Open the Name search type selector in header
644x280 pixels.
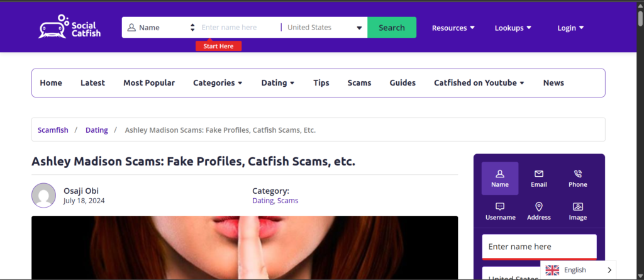[x=161, y=28]
